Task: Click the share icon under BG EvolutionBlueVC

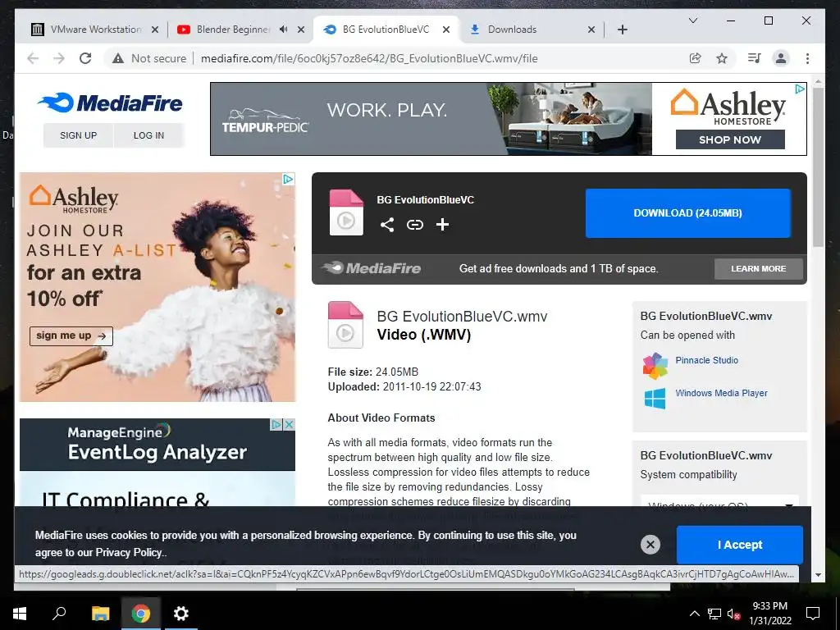Action: coord(387,225)
